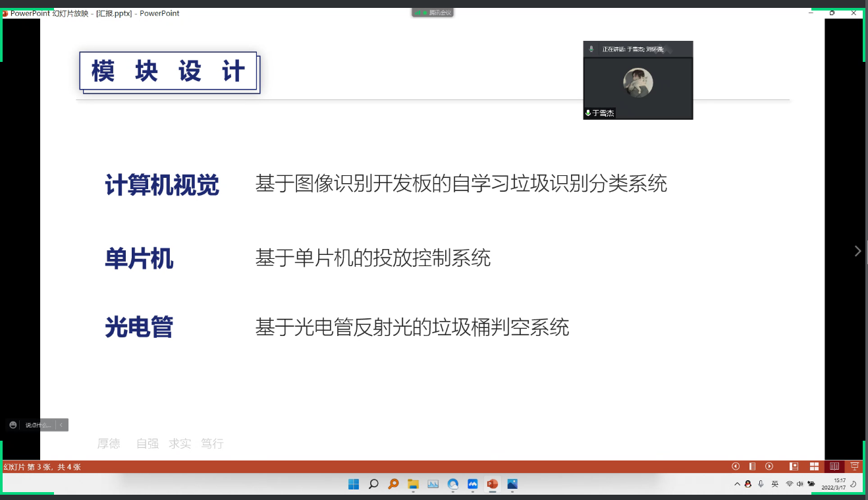The image size is (868, 500).
Task: Advance to next slide using status bar arrow
Action: coord(769,466)
